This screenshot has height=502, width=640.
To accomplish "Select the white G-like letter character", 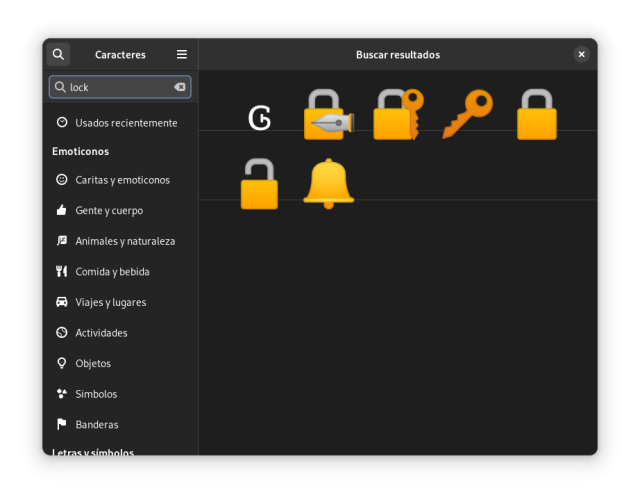I will pyautogui.click(x=259, y=119).
